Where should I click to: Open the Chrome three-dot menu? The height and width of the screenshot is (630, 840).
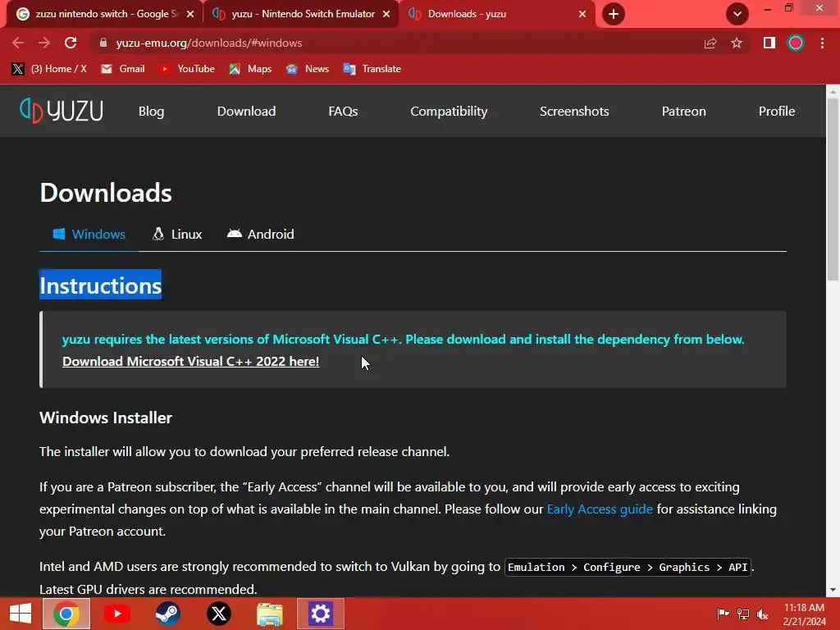click(x=822, y=43)
